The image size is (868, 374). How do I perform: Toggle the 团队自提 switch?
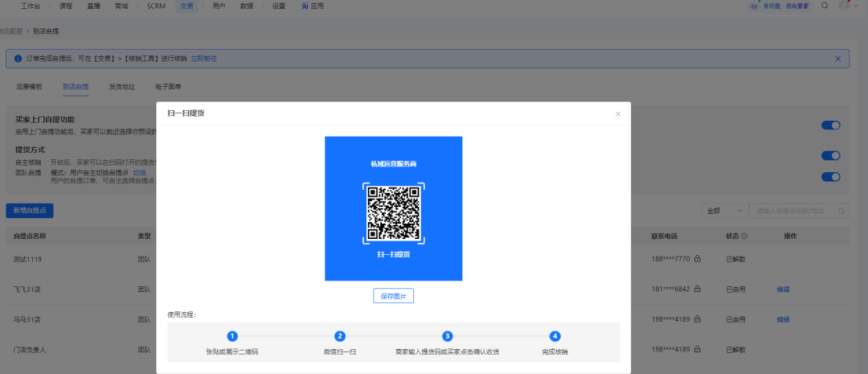coord(831,177)
